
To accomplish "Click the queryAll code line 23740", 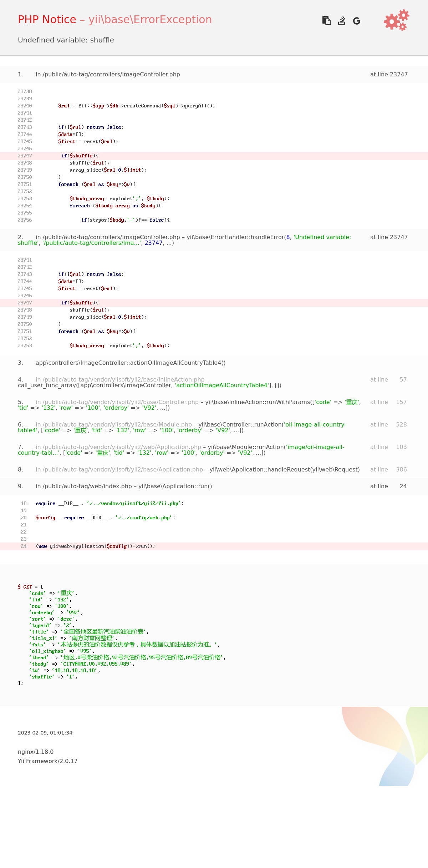I will [x=137, y=106].
